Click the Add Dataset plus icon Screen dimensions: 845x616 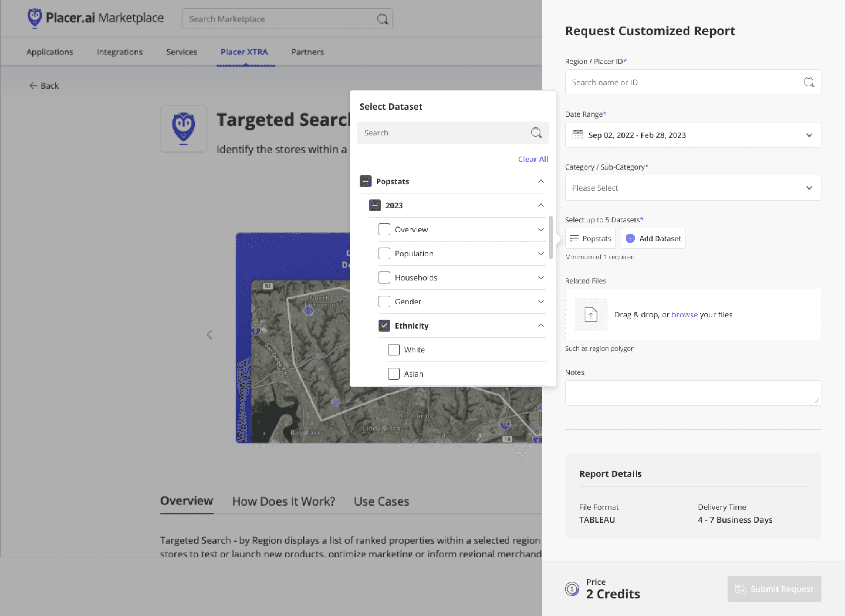[x=630, y=238]
